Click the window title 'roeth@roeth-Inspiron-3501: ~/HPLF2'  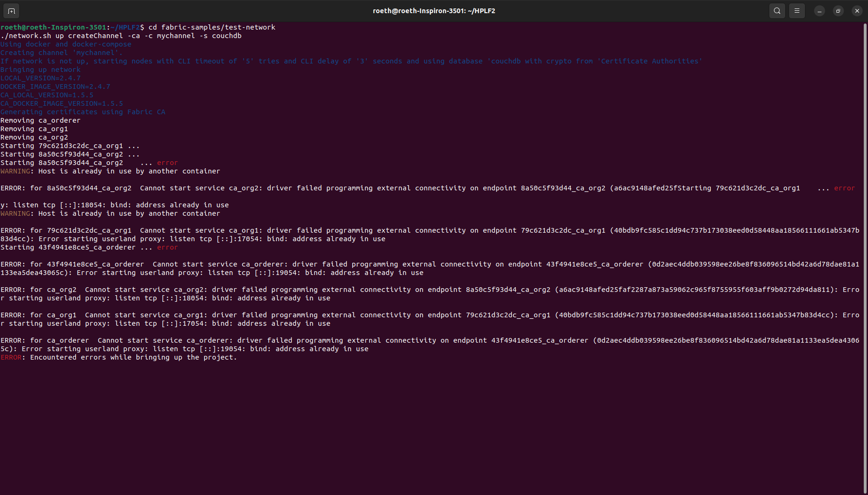[x=434, y=11]
